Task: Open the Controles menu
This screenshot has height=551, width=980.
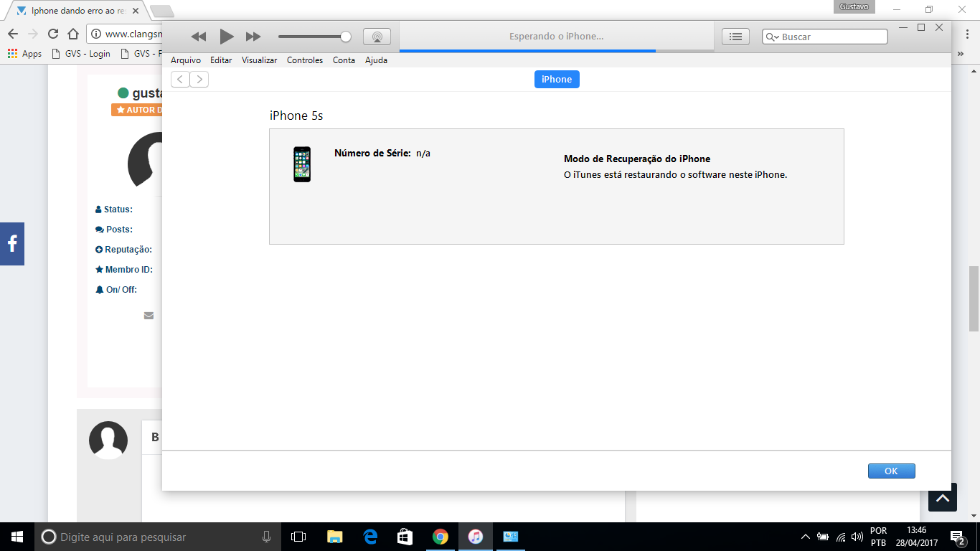Action: point(305,60)
